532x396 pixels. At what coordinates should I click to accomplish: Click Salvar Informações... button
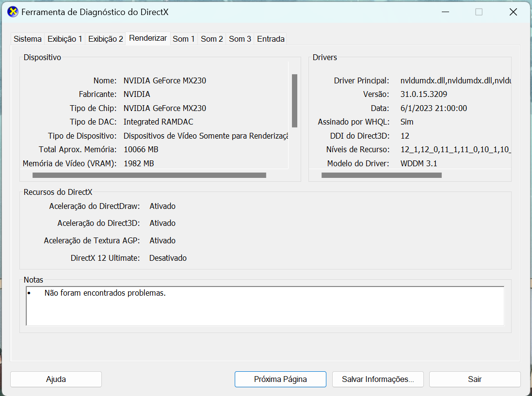pyautogui.click(x=378, y=379)
